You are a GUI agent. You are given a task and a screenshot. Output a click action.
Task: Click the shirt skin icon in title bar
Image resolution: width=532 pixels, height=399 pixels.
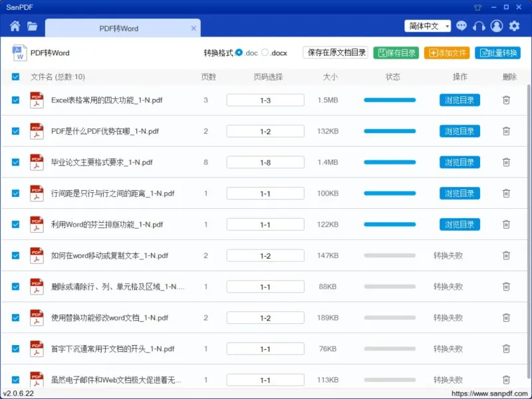click(478, 7)
